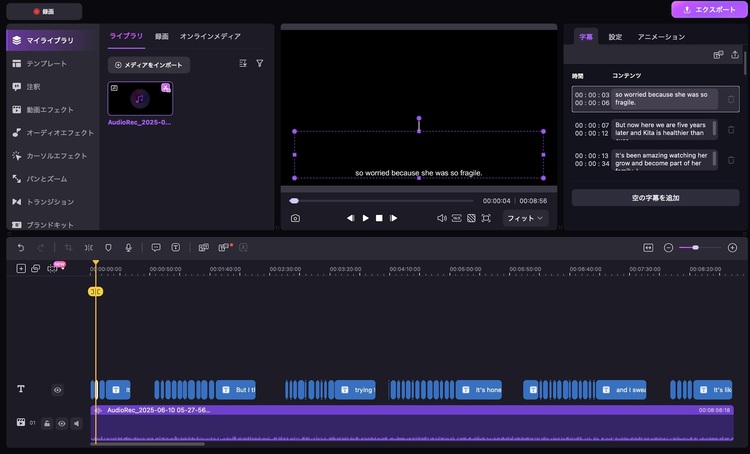Image resolution: width=750 pixels, height=454 pixels.
Task: Click the timeline zoom slider
Action: click(700, 247)
